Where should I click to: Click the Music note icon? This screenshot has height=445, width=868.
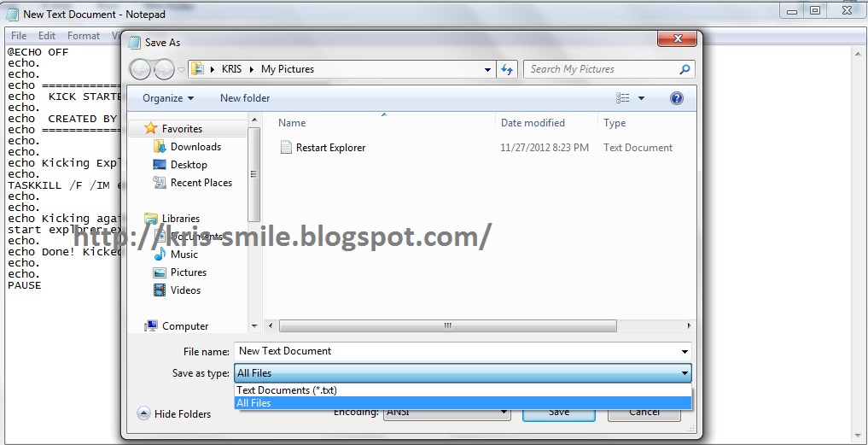tap(160, 254)
